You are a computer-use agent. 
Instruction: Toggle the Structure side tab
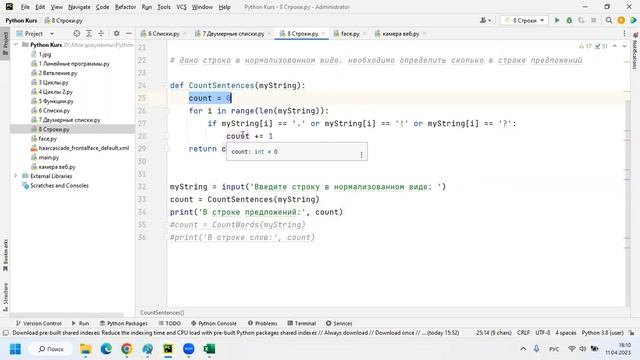tap(5, 297)
